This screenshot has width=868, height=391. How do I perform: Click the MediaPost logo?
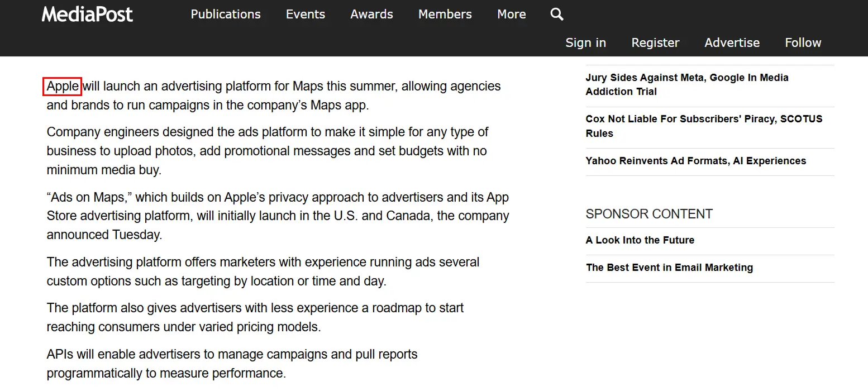click(x=87, y=14)
